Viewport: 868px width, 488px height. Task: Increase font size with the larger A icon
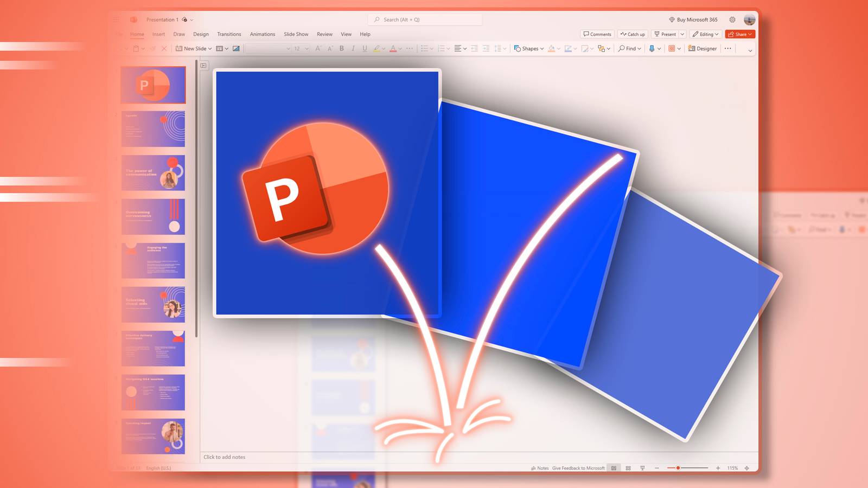point(318,48)
